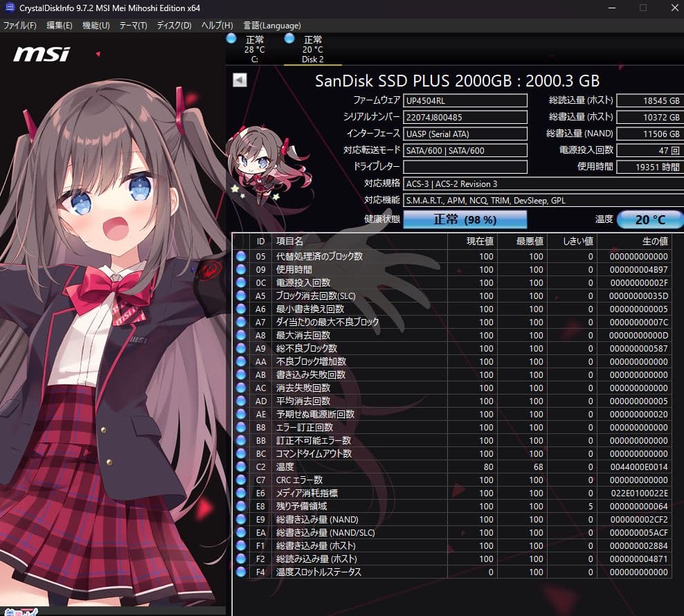684x616 pixels.
Task: Click status icon of row B8 エラー訂正回数
Action: click(x=241, y=427)
